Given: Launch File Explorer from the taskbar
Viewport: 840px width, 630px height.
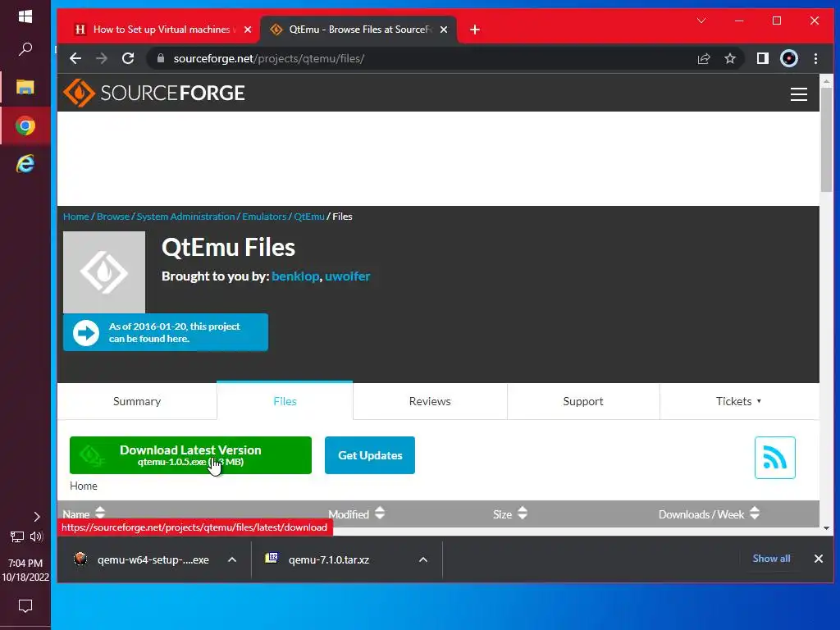Looking at the screenshot, I should tap(25, 87).
